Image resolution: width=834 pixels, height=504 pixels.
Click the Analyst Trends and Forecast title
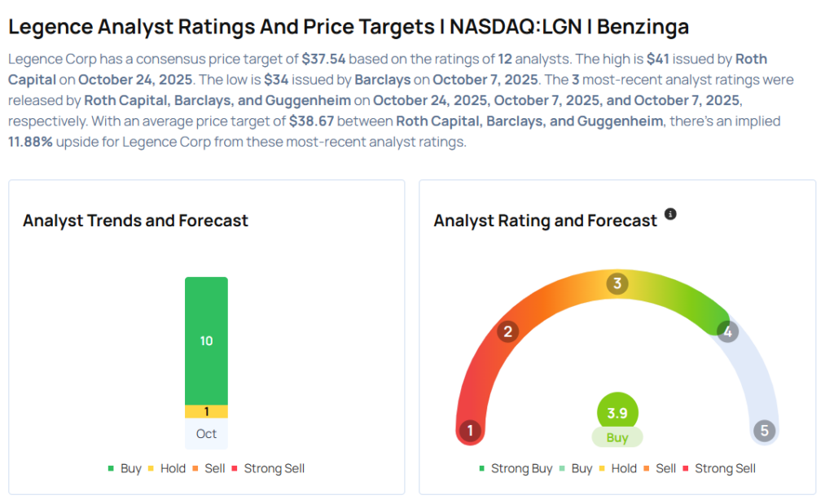click(135, 221)
